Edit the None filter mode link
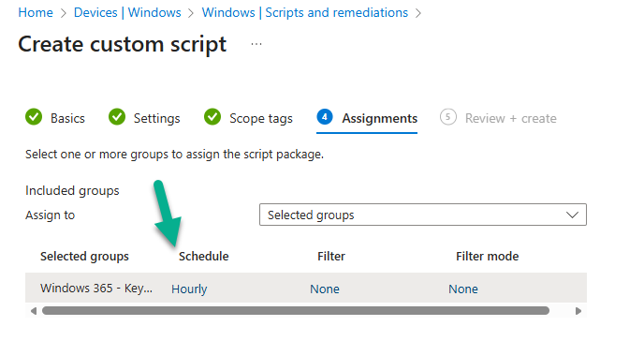Viewport: 644px width, 341px height. (462, 289)
